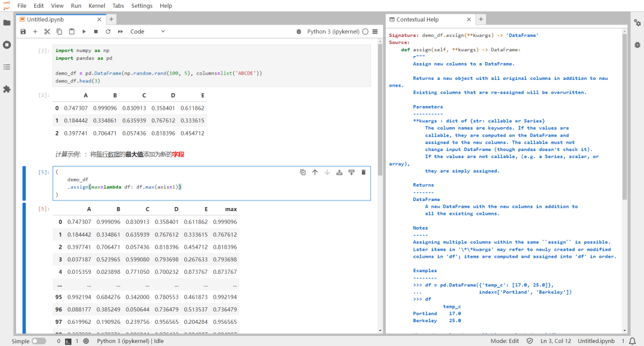Enable debugger using toolbar bug icon
The image size is (644, 346).
click(x=299, y=32)
